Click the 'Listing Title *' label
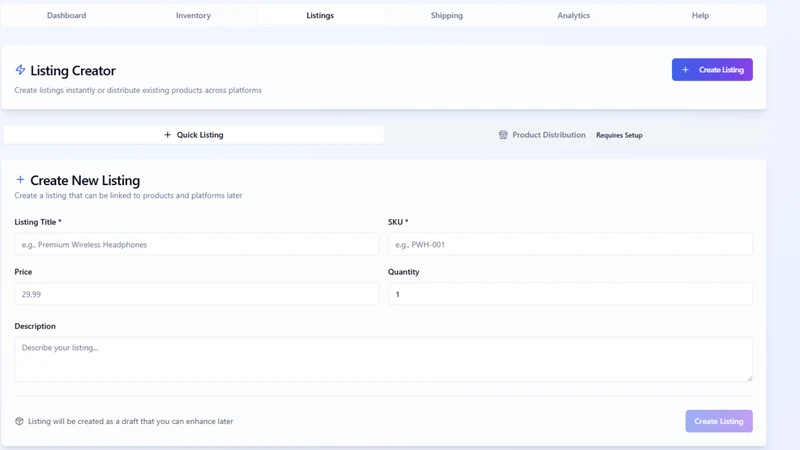 [38, 222]
